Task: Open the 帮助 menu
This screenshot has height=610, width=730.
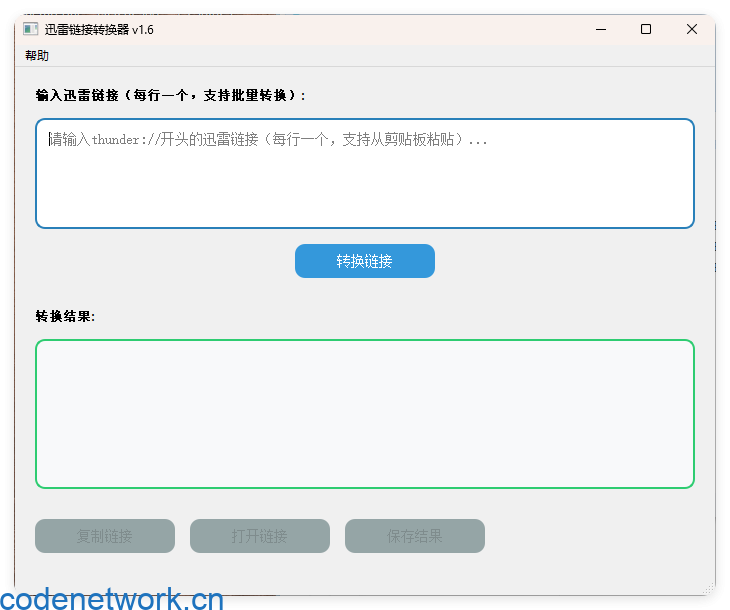Action: coord(37,56)
